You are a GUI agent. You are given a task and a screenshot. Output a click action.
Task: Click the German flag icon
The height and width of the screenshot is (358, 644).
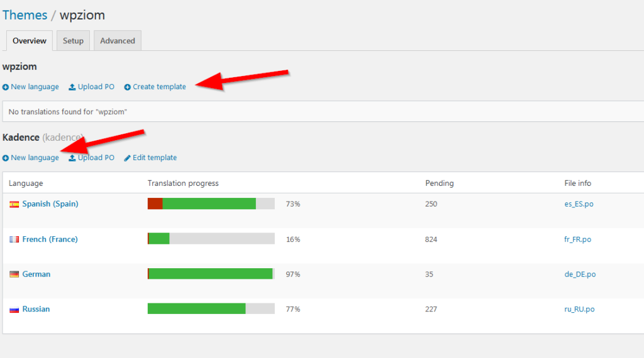tap(14, 274)
